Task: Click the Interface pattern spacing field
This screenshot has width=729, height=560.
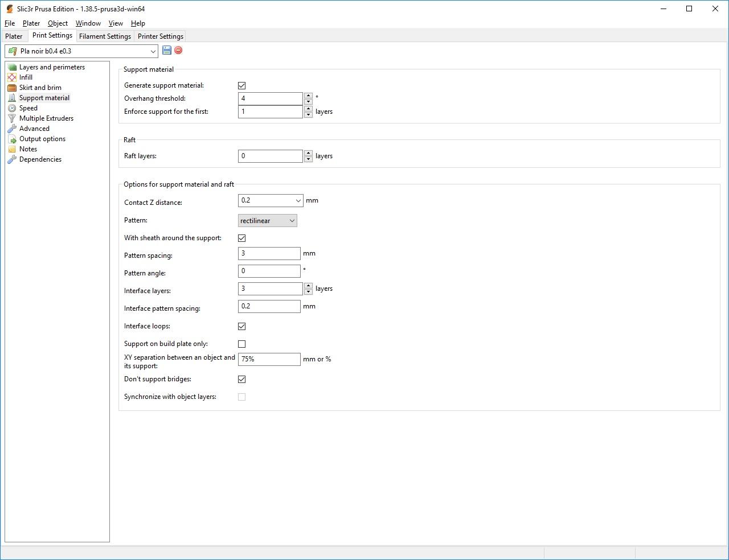Action: point(269,306)
